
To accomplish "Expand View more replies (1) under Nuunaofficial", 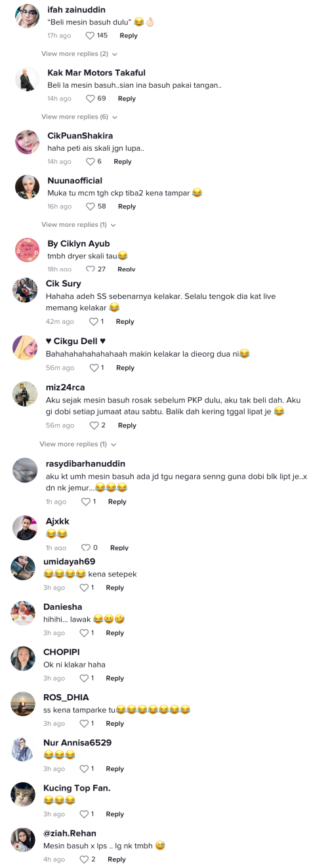I will click(79, 224).
